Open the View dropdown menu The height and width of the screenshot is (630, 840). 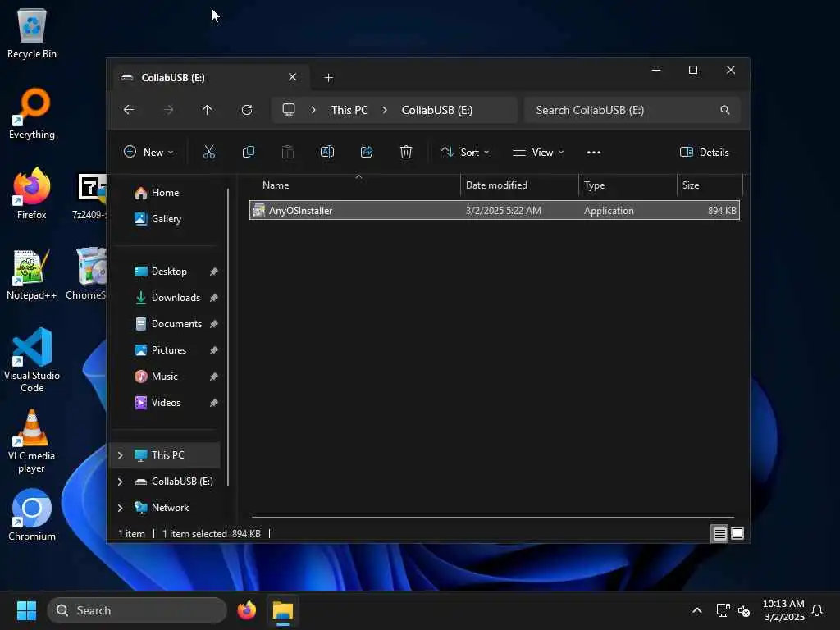point(538,152)
